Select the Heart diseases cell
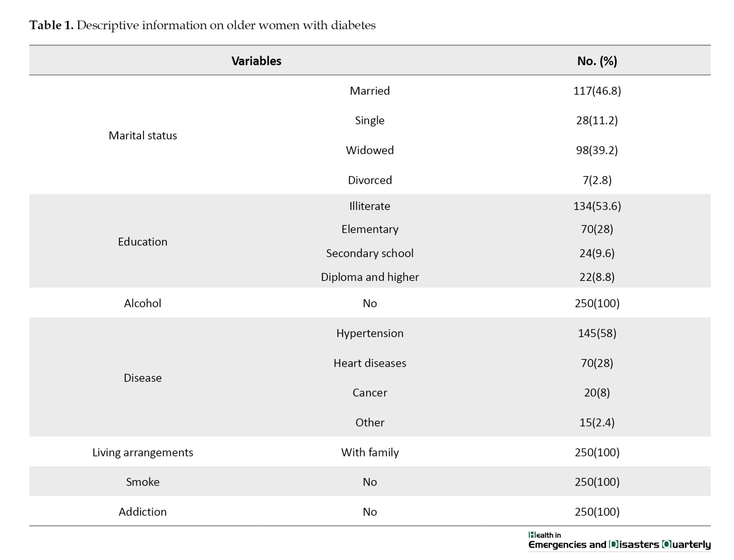The image size is (734, 560). tap(370, 363)
